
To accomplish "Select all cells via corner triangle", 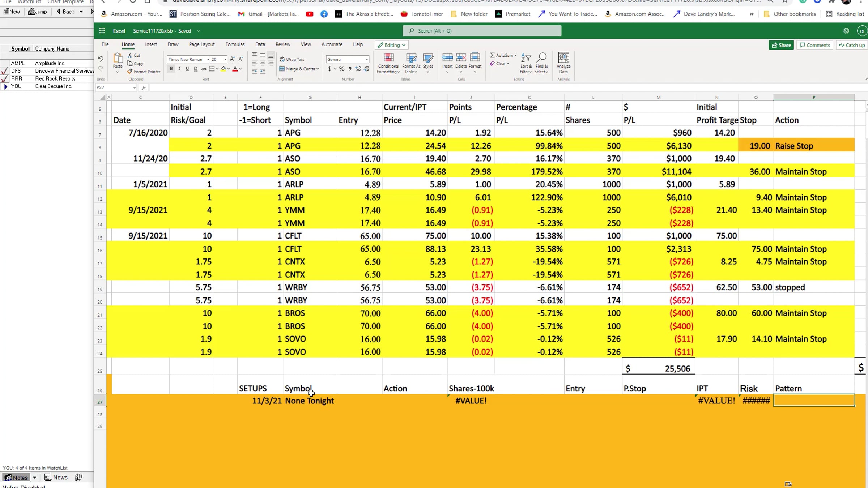I will point(103,97).
